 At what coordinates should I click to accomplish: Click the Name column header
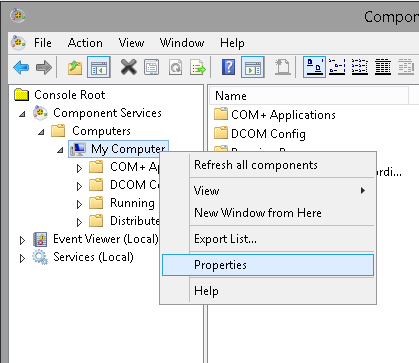[309, 96]
